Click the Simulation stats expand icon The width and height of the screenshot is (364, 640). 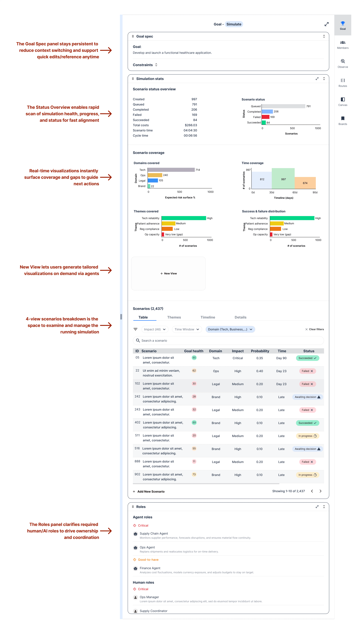tap(317, 79)
